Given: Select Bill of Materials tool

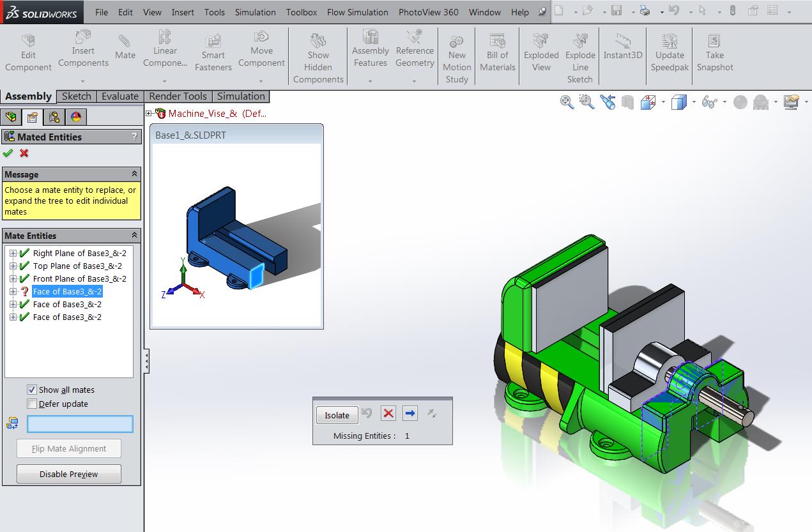Looking at the screenshot, I should (x=497, y=42).
